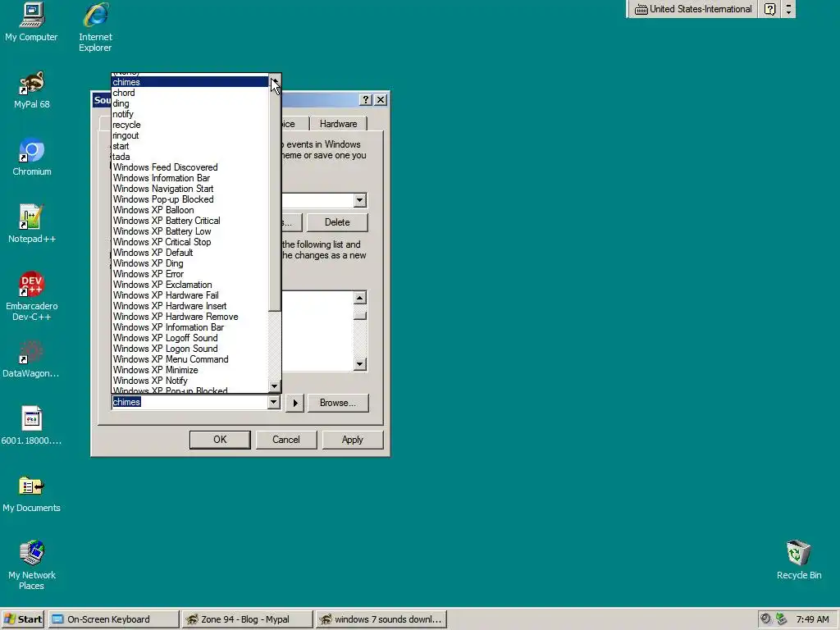Select the Internet Explorer desktop icon
The image size is (840, 630).
[95, 27]
